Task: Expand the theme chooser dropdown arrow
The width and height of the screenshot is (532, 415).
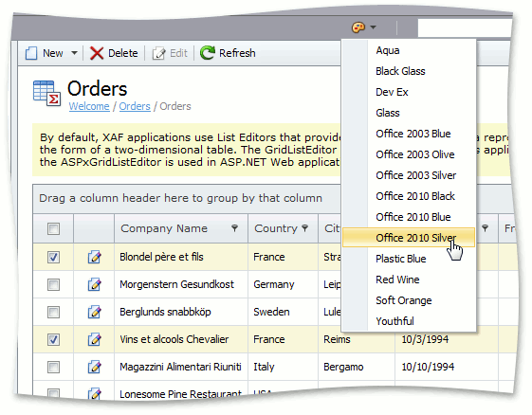Action: [x=374, y=27]
